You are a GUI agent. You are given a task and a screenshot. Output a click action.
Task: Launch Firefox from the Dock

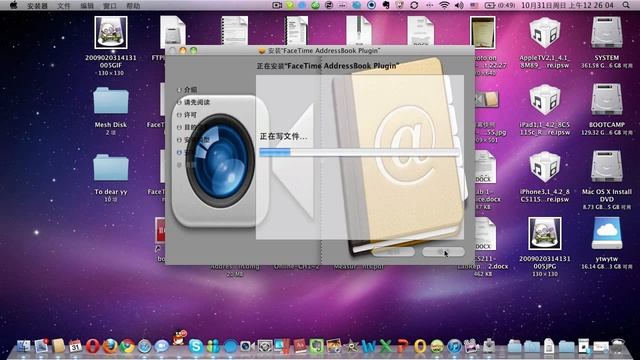point(110,346)
